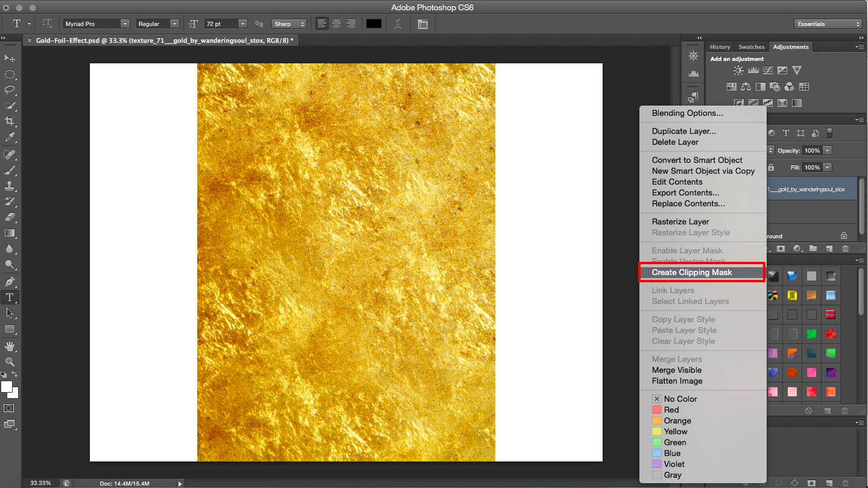Open the character and paragraph panels

(x=422, y=24)
